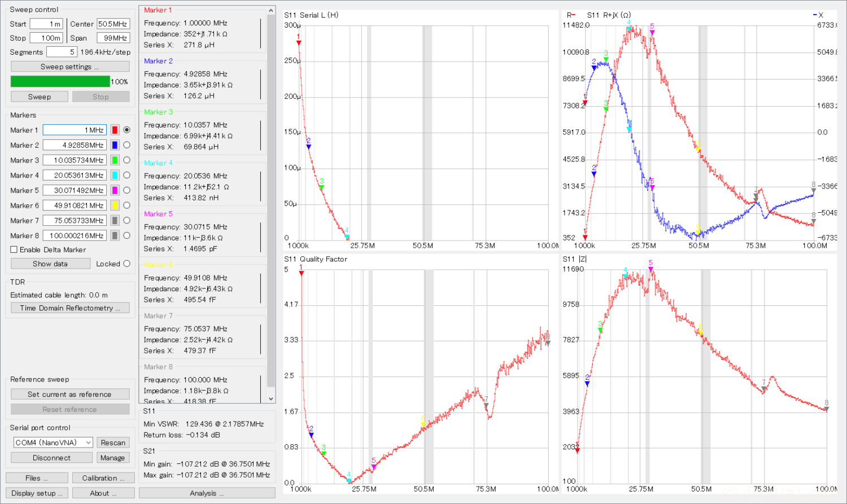Screen dimensions: 847x504
Task: Click the blue Marker 2 color swatch
Action: 115,145
